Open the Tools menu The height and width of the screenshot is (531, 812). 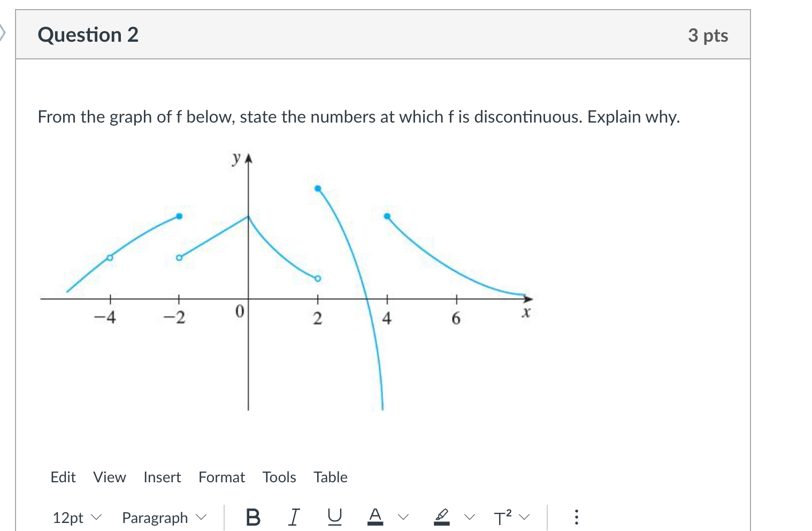279,477
